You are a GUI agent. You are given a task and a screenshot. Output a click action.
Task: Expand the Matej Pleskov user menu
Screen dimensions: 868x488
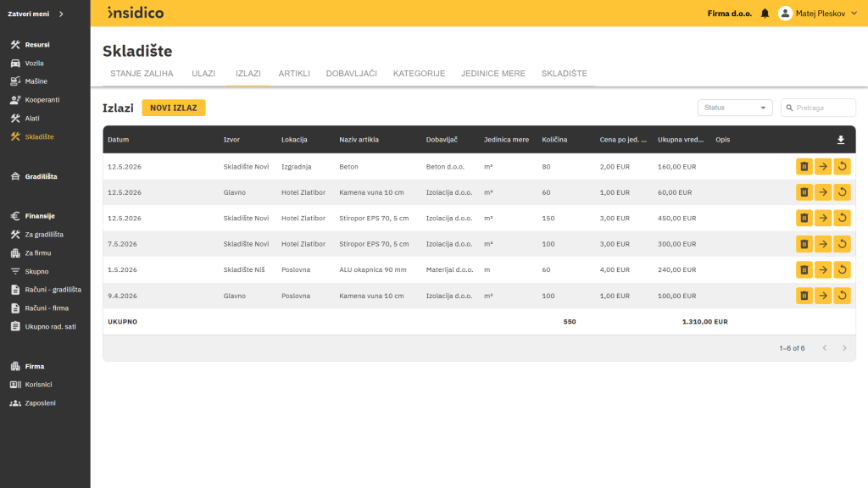coord(818,14)
